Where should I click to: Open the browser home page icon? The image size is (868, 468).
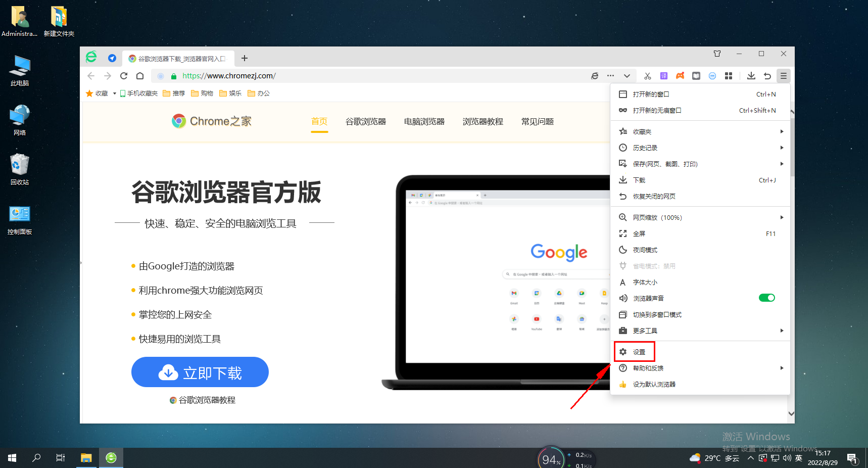[140, 76]
